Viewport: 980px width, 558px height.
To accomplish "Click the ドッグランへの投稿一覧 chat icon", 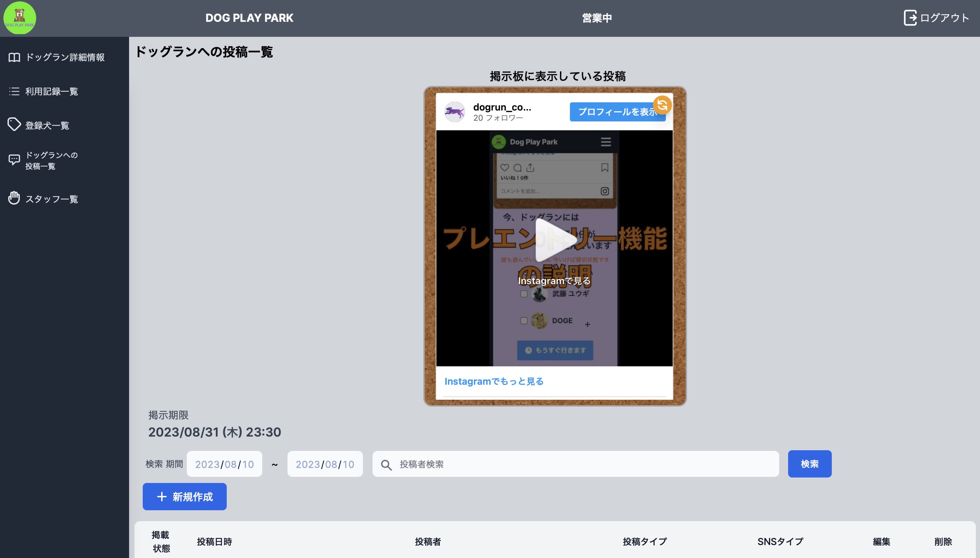I will click(x=14, y=160).
